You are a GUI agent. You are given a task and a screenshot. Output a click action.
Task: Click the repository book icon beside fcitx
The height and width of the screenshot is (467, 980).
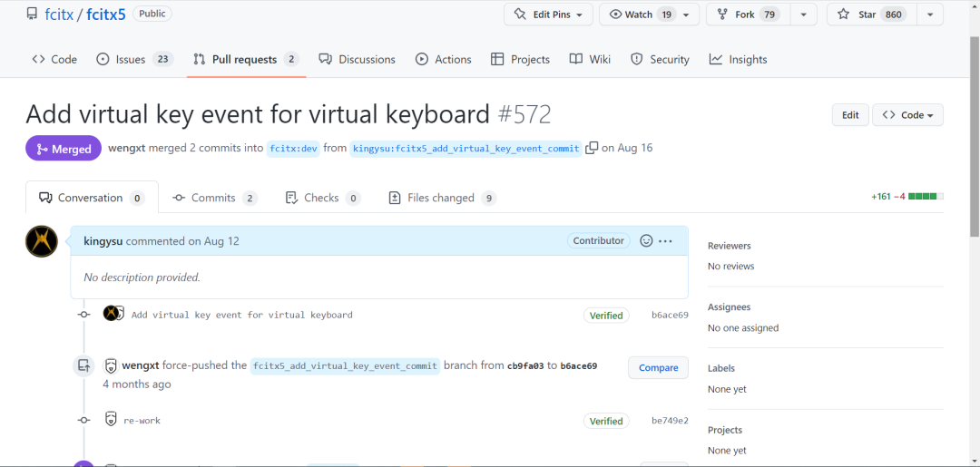[31, 14]
